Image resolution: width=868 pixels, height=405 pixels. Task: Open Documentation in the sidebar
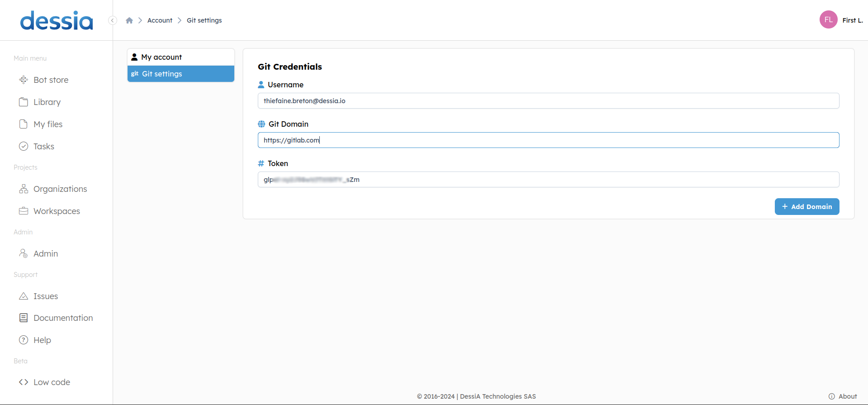click(x=63, y=318)
